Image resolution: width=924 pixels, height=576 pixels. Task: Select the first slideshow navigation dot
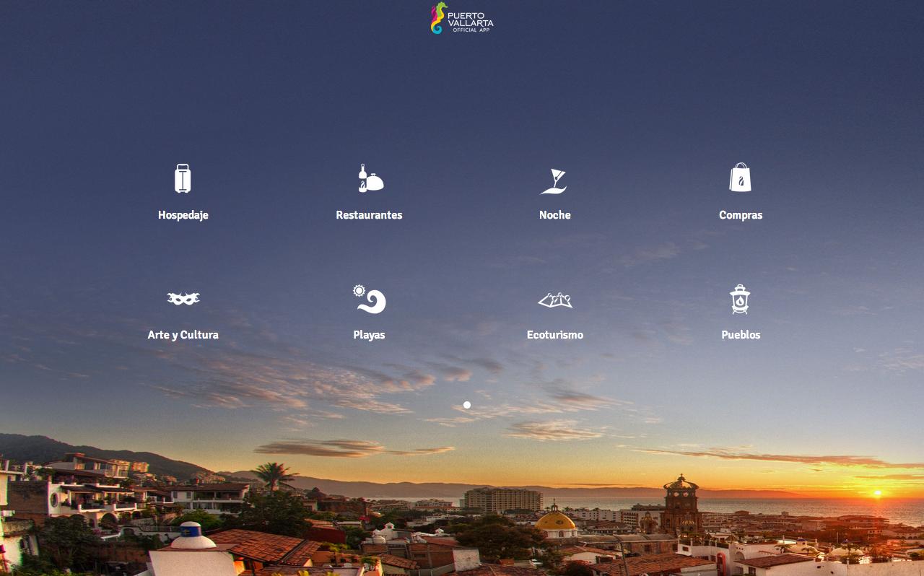click(x=466, y=405)
